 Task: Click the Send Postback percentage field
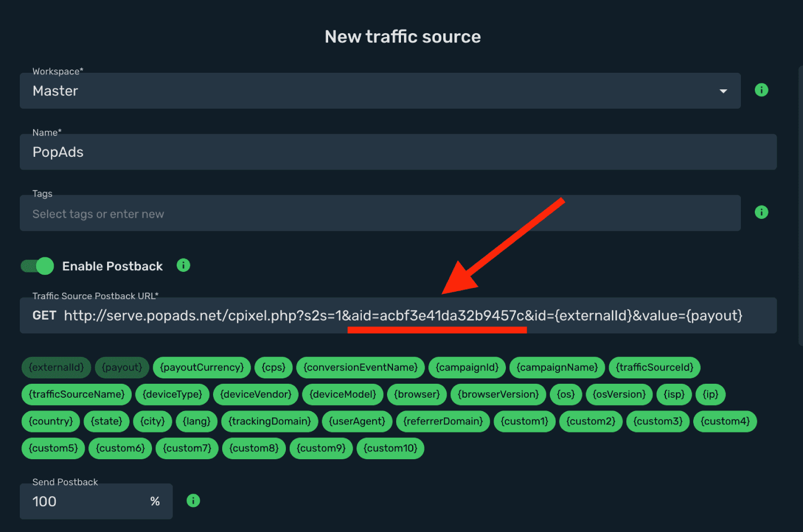pyautogui.click(x=96, y=501)
